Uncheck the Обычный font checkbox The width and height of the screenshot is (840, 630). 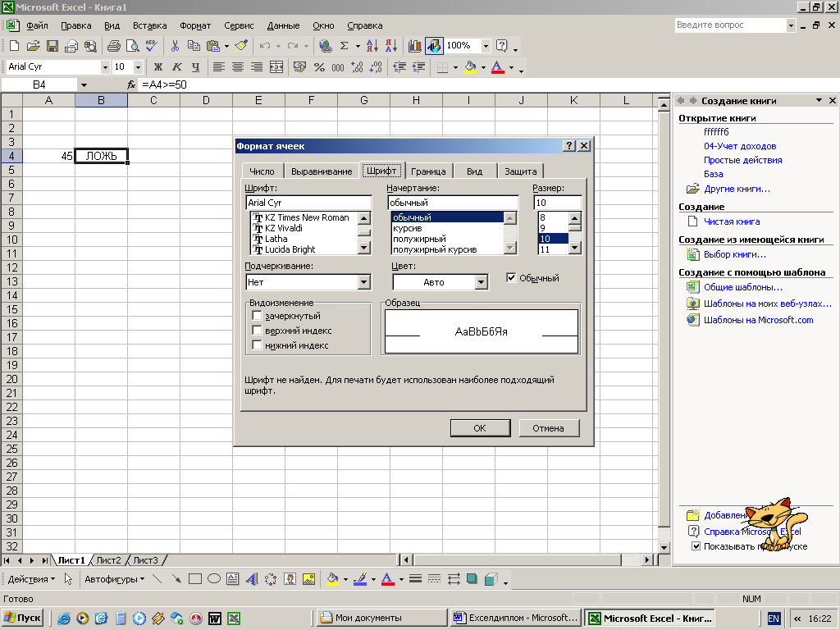[511, 277]
